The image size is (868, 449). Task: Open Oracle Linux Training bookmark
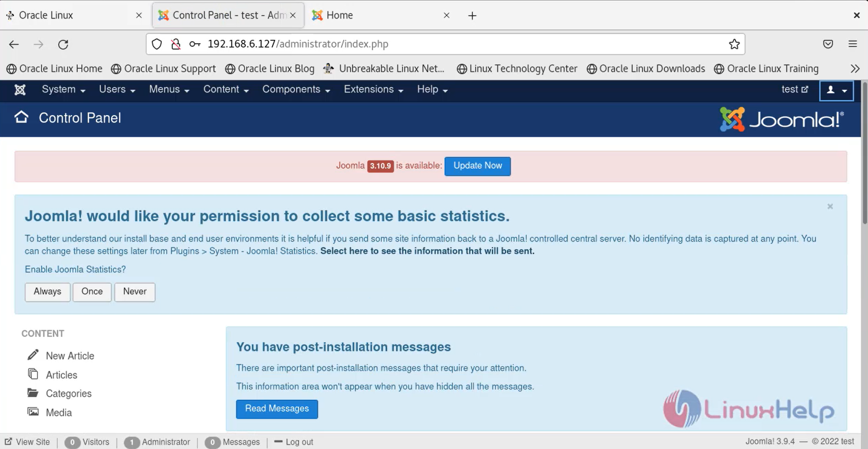(766, 69)
